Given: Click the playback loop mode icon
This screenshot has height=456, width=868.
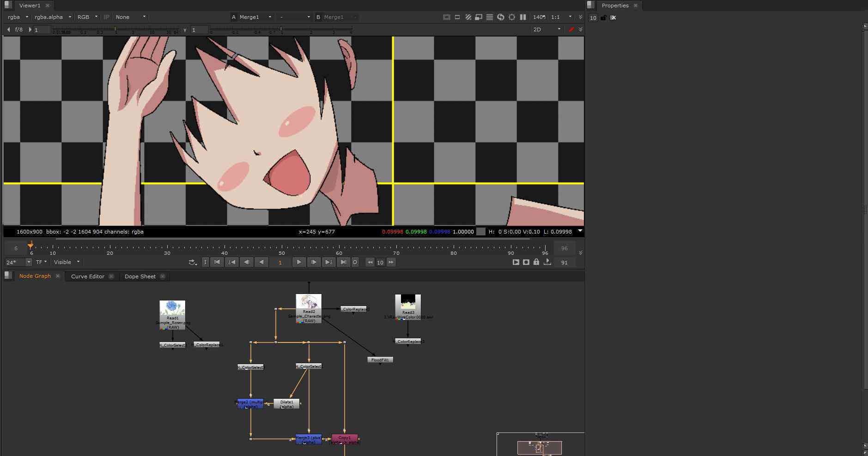Looking at the screenshot, I should click(x=193, y=262).
